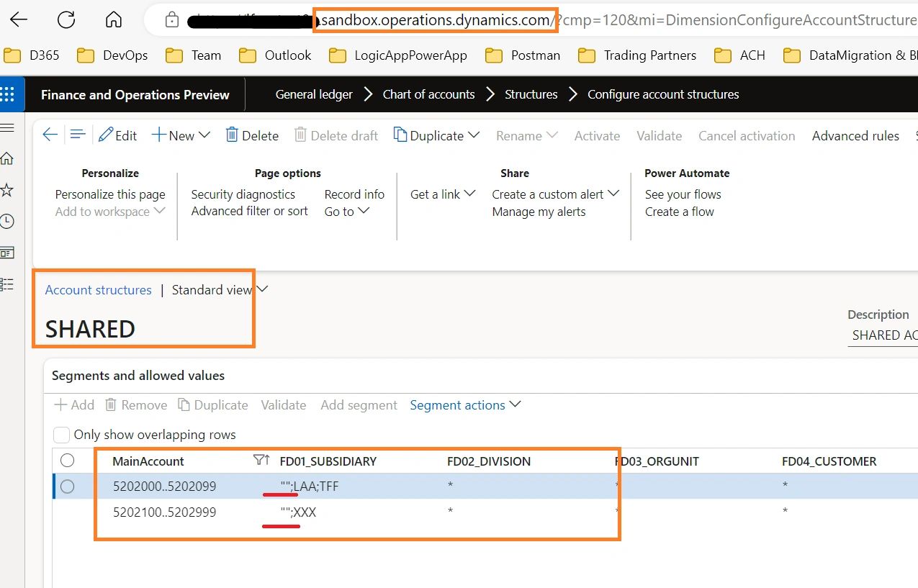Enable Only show overlapping rows

[x=61, y=435]
